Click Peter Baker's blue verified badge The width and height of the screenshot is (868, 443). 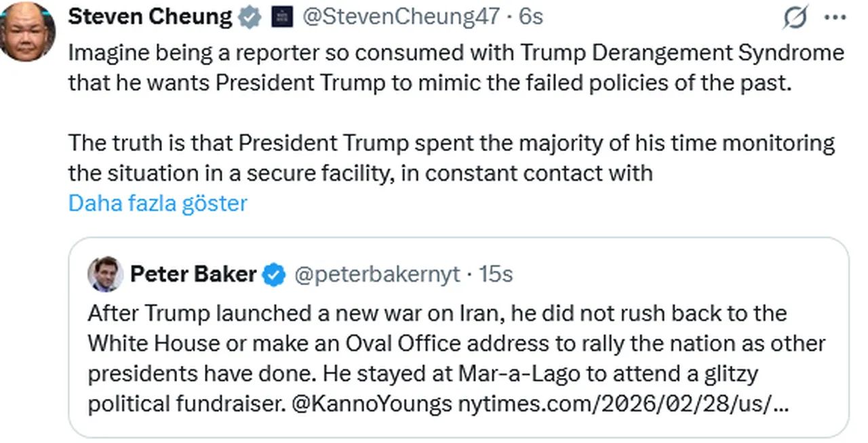click(274, 274)
